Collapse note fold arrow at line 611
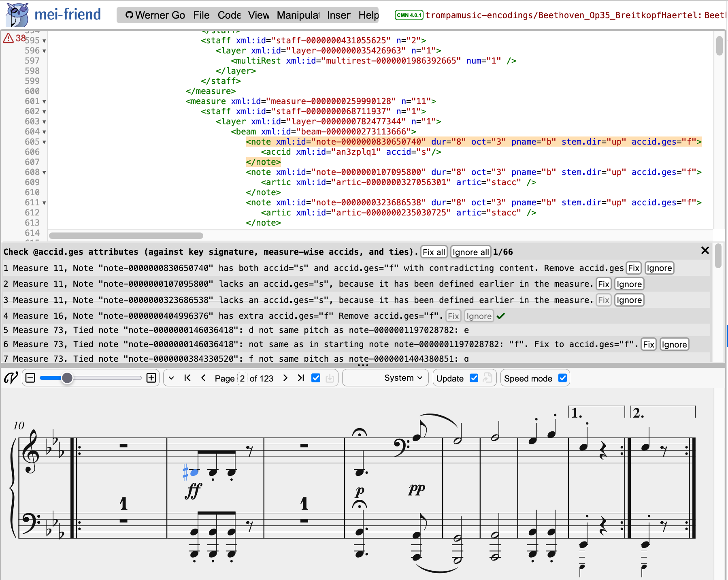This screenshot has width=728, height=580. pyautogui.click(x=44, y=203)
